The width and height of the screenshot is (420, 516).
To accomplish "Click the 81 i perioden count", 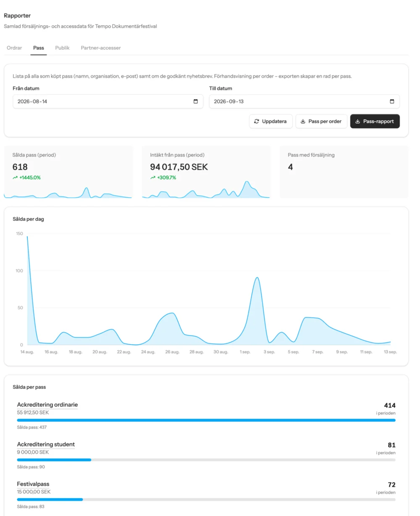I will 391,445.
